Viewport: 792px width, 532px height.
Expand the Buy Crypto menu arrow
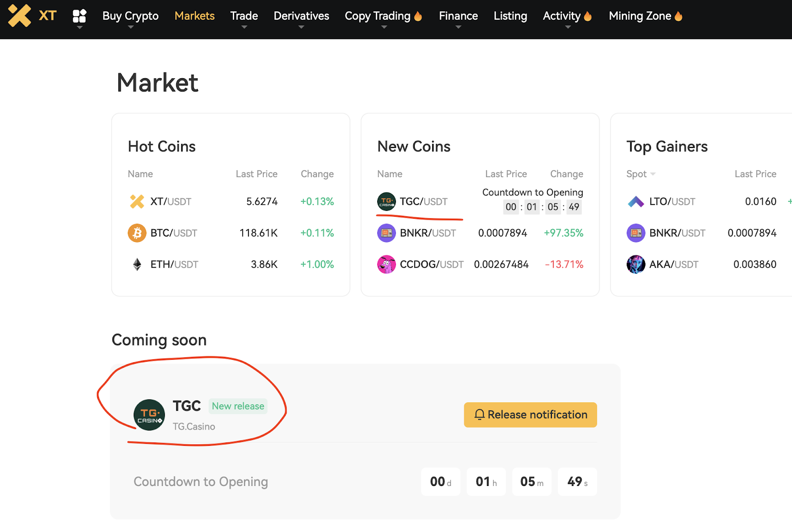131,27
